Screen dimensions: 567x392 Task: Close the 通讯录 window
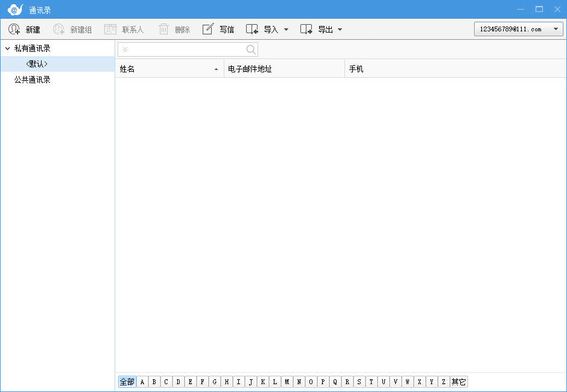coord(557,9)
